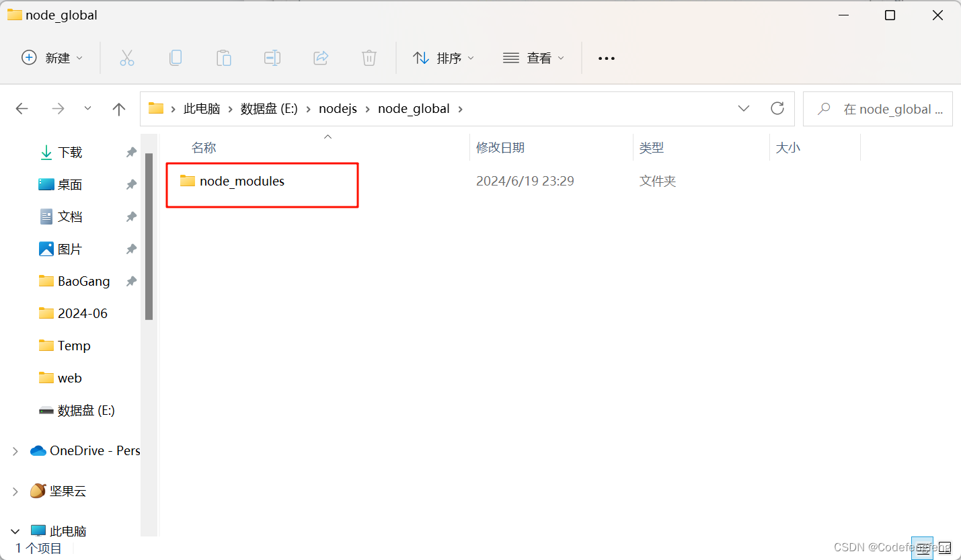Expand the OneDrive tree node
Screen dimensions: 961x560
click(x=15, y=451)
